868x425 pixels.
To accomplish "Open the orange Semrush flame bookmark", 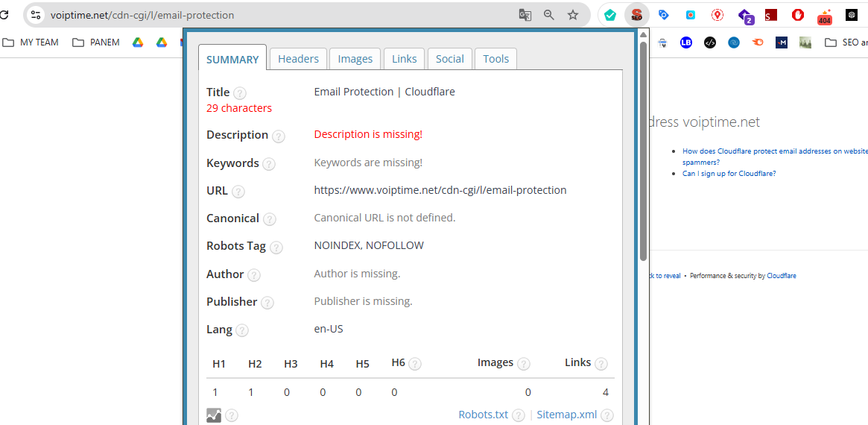I will [x=757, y=42].
